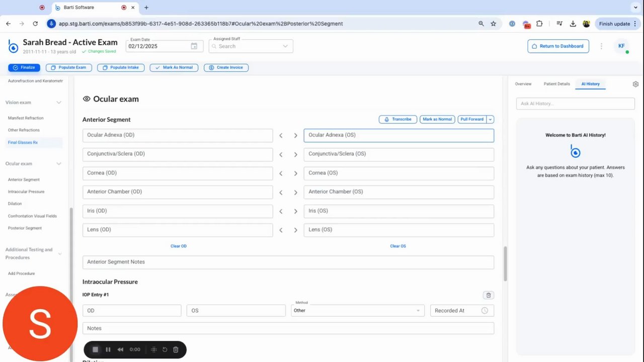
Task: Switch to the Patient Details tab
Action: [556, 84]
